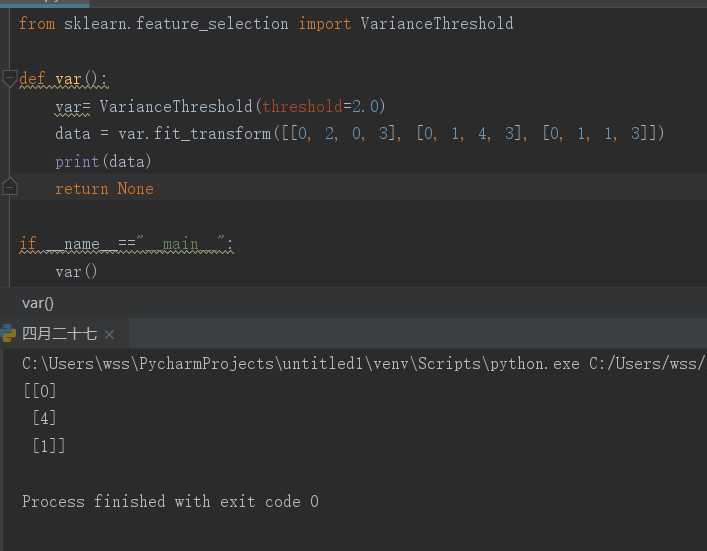Select the 四月二十七 run tab
Screen dimensions: 707x551
coord(59,334)
